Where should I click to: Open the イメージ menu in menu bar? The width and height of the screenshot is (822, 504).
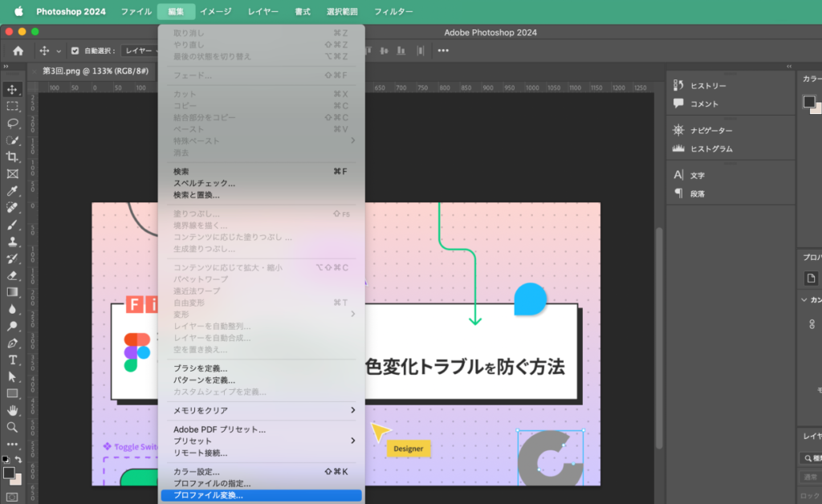215,12
